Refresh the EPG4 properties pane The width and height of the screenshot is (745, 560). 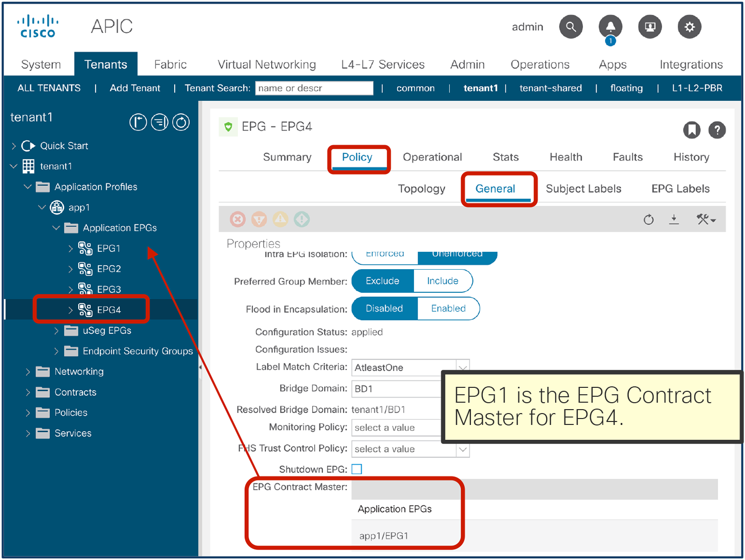[649, 219]
